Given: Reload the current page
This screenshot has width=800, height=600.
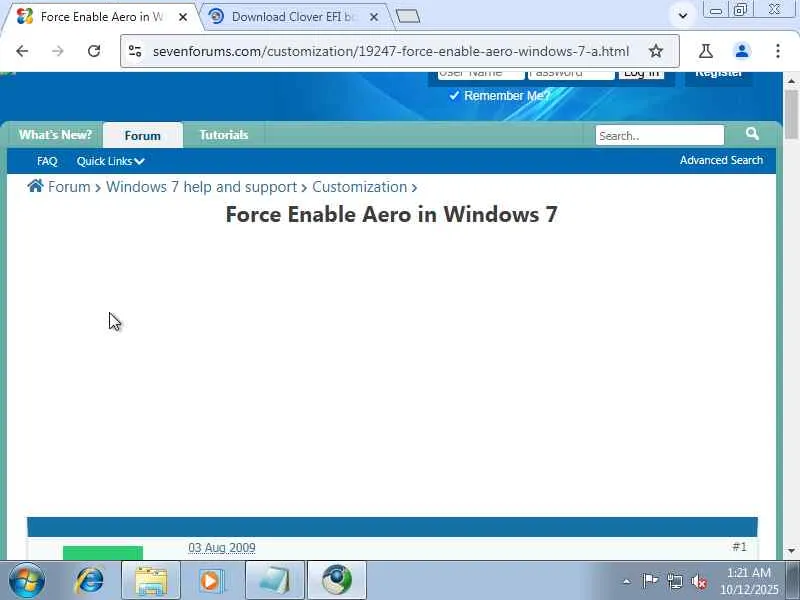Looking at the screenshot, I should (94, 51).
